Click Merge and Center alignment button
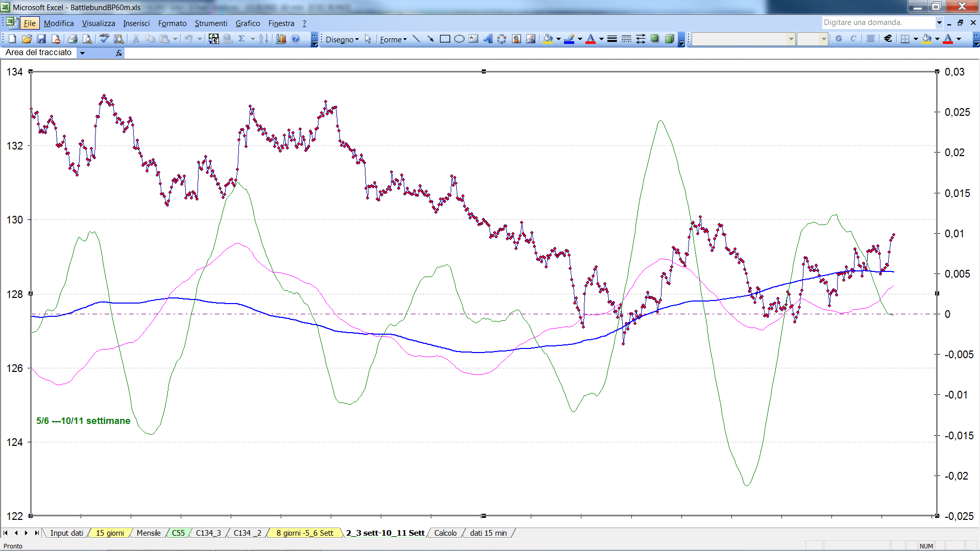The width and height of the screenshot is (980, 551). pyautogui.click(x=871, y=39)
